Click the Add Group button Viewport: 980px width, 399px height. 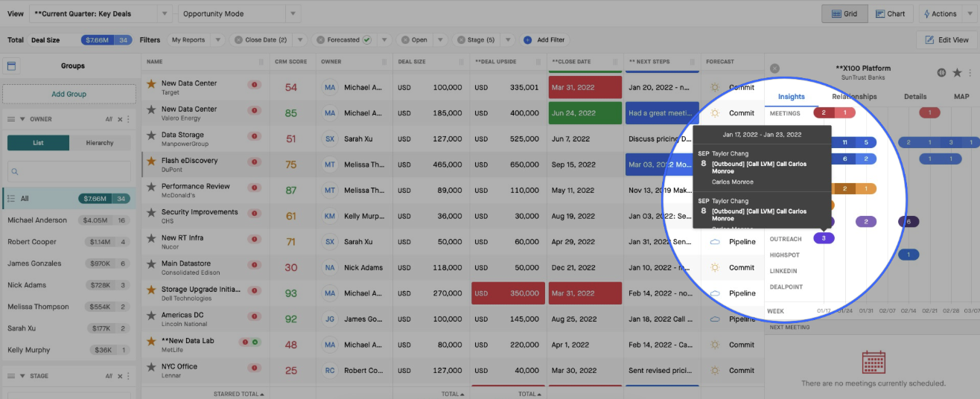pyautogui.click(x=69, y=94)
